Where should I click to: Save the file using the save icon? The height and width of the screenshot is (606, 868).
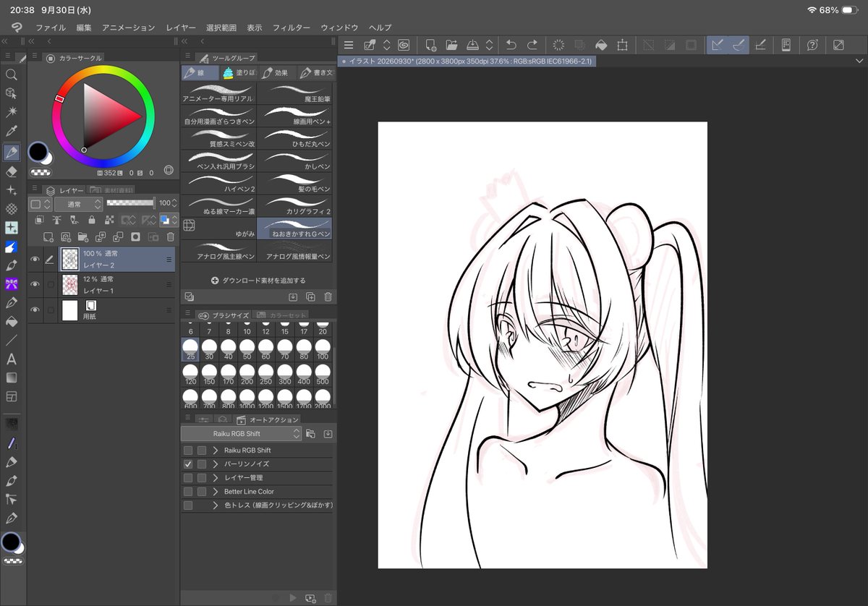[472, 45]
